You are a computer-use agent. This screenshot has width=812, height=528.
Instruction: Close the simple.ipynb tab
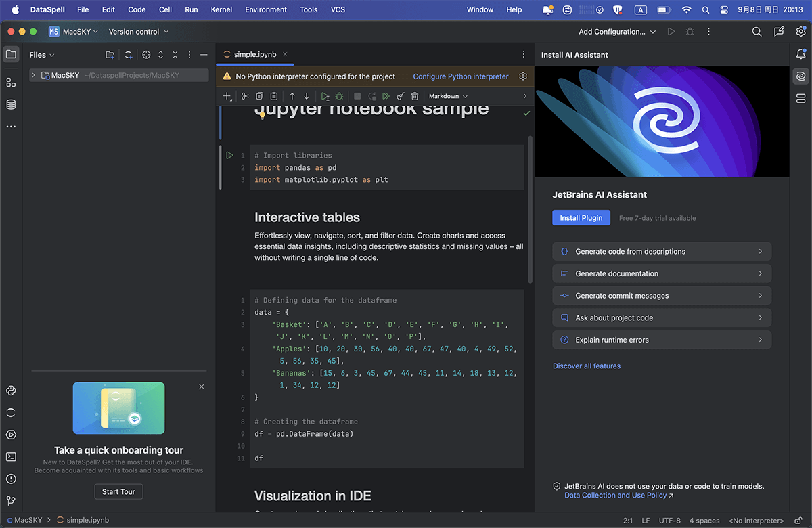(x=285, y=54)
